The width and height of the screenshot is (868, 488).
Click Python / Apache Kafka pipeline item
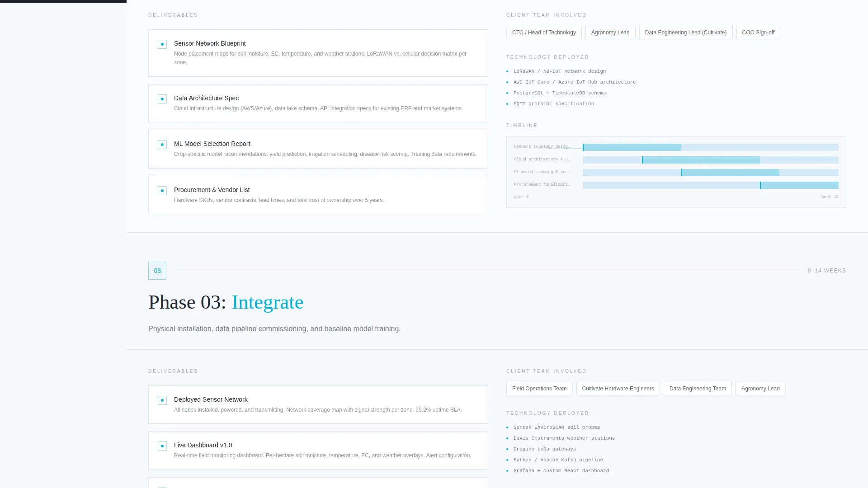click(558, 460)
